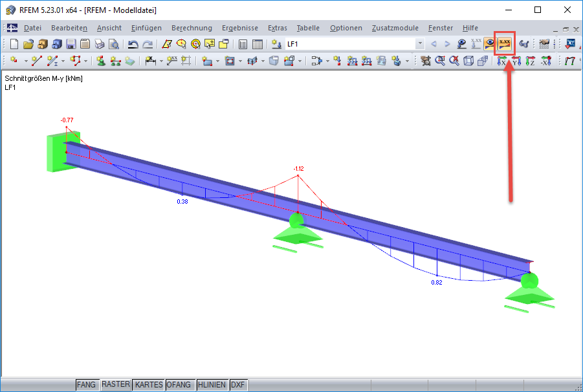This screenshot has height=392, width=583.
Task: Insert a new nodal load
Action: (338, 61)
